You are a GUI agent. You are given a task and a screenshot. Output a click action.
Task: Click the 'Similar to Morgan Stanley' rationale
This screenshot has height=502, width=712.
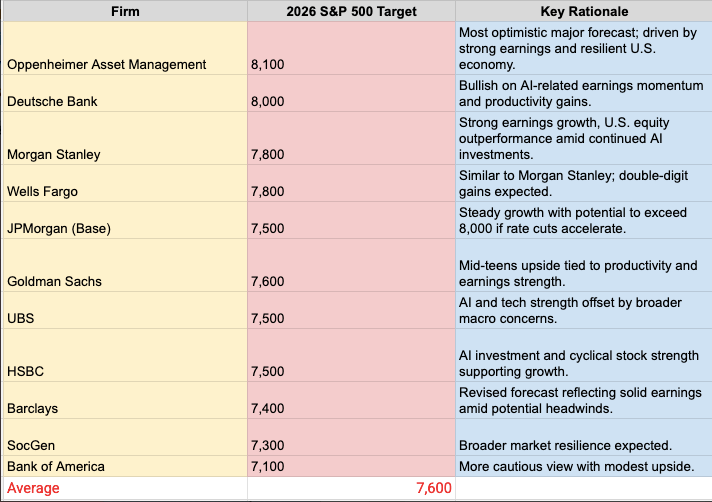tap(584, 183)
